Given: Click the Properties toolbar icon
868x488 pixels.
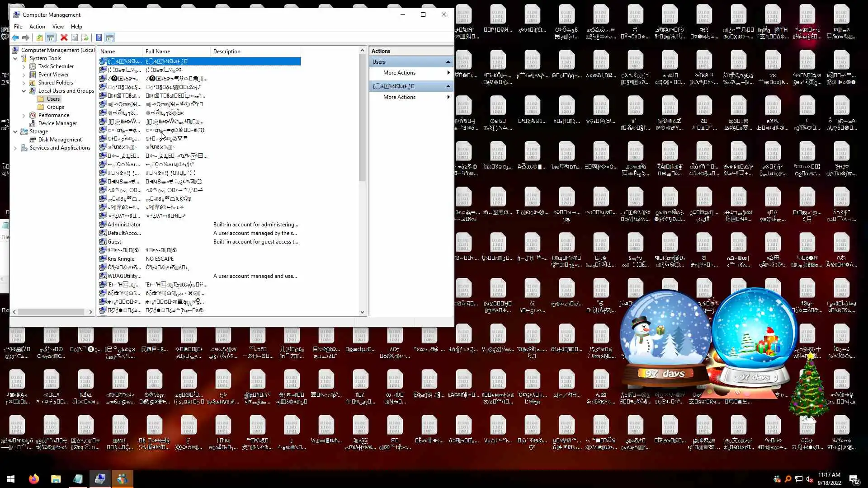Looking at the screenshot, I should [x=75, y=38].
